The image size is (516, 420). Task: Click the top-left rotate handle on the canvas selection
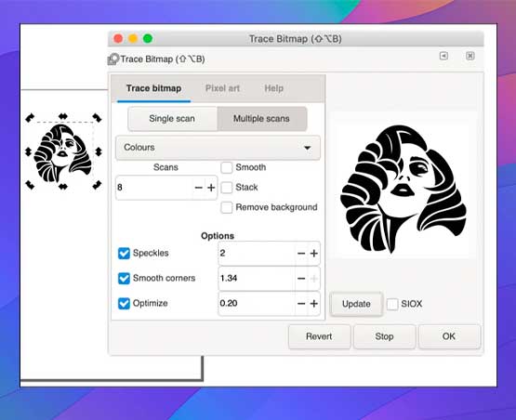coord(30,117)
